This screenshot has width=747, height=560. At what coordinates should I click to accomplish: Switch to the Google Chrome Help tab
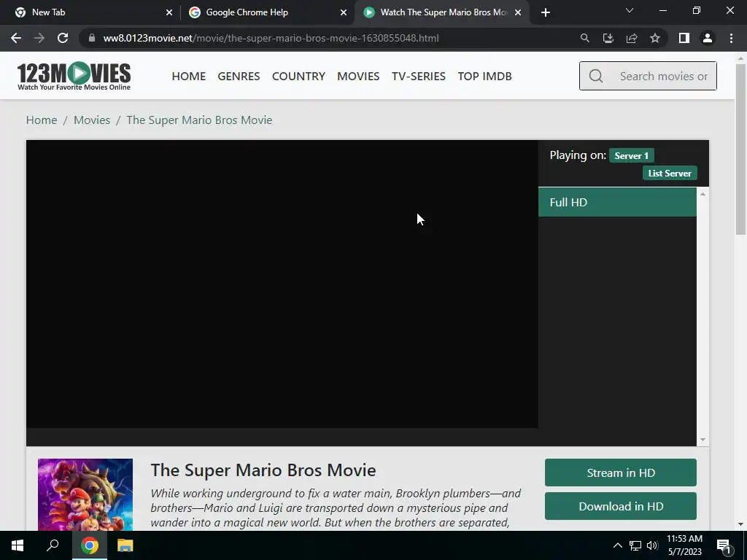pos(267,12)
